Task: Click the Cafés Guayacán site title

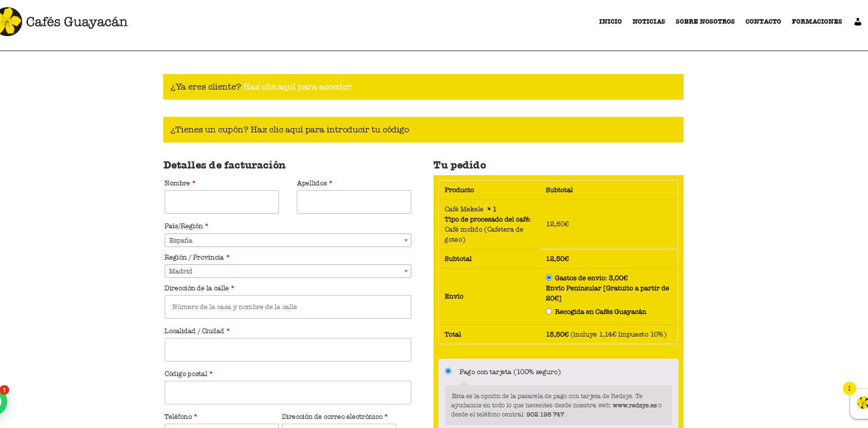Action: point(77,22)
